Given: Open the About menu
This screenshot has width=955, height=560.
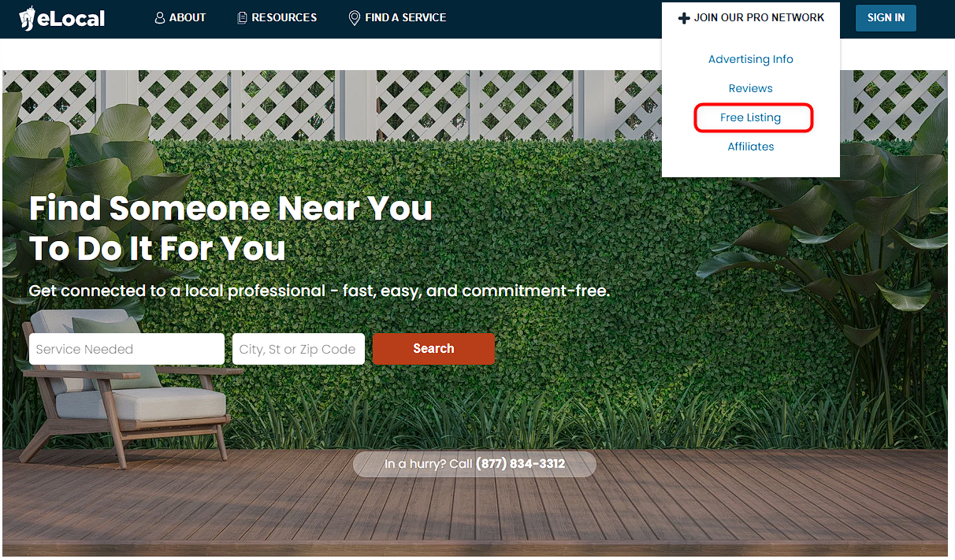Looking at the screenshot, I should pos(180,17).
